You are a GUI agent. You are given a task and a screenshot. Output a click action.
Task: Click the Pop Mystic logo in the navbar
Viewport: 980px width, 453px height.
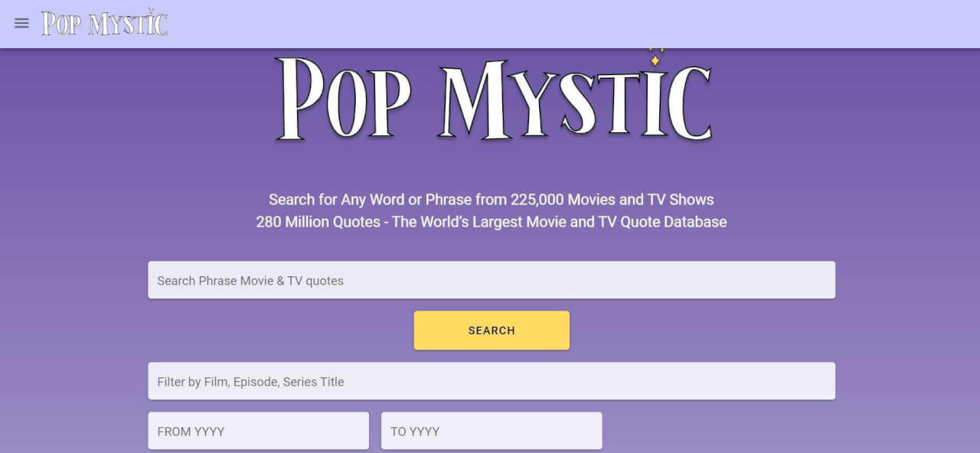click(x=104, y=23)
